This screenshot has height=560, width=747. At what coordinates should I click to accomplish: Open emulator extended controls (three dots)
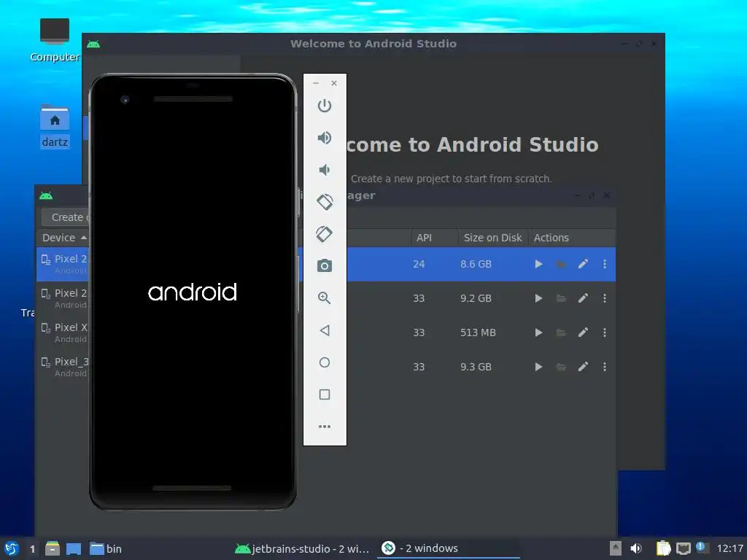(x=325, y=426)
